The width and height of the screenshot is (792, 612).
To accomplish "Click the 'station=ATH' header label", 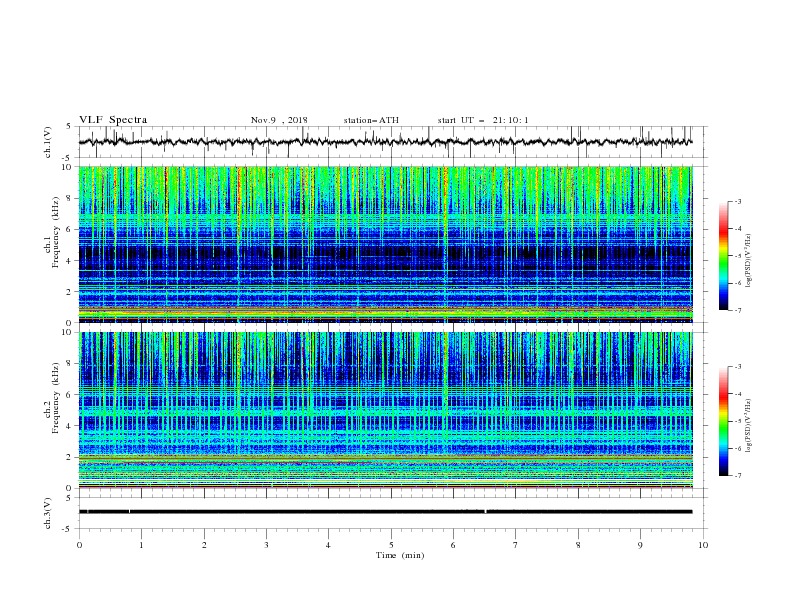I will (371, 120).
